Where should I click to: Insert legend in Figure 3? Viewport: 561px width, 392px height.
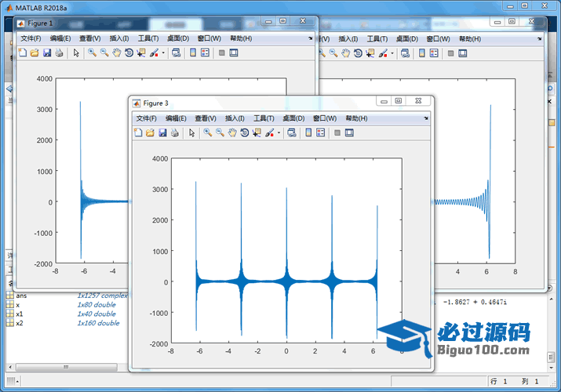tap(321, 133)
